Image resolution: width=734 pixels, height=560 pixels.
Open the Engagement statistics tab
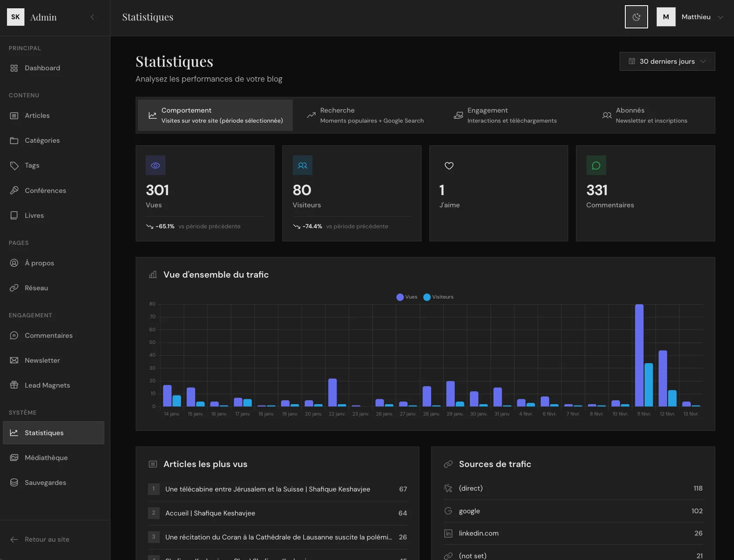coord(505,115)
